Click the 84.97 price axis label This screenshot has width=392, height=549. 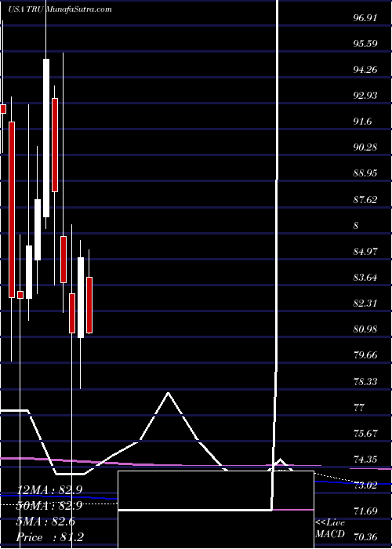tap(365, 252)
